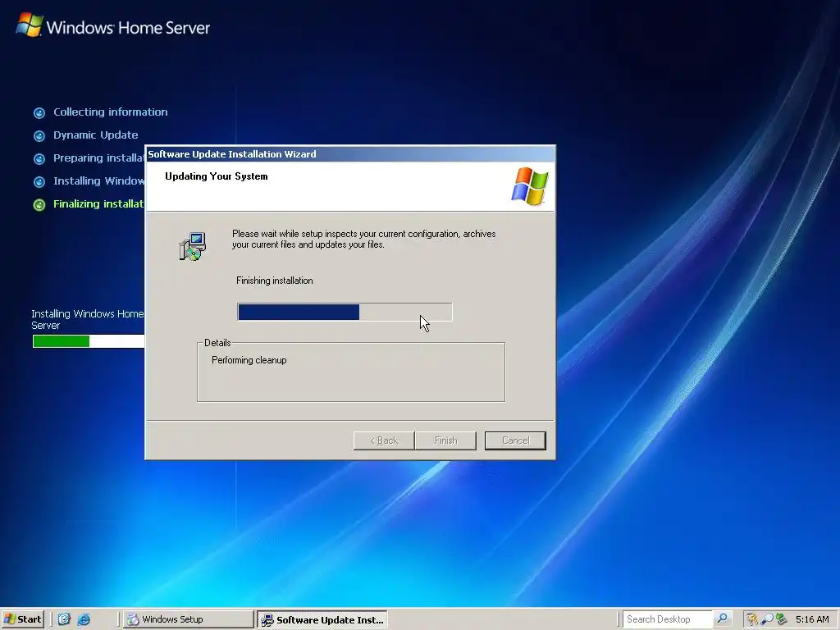
Task: Click the Software Update Installation Wizard title bar
Action: tap(350, 154)
